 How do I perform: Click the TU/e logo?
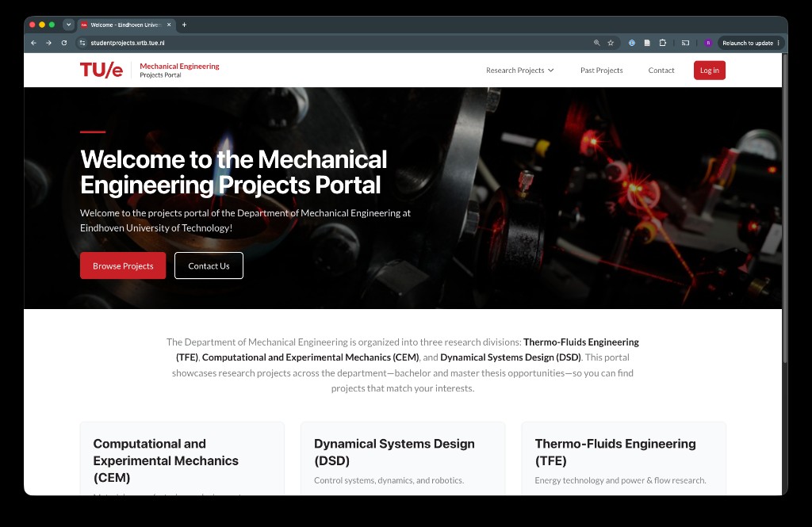coord(101,70)
